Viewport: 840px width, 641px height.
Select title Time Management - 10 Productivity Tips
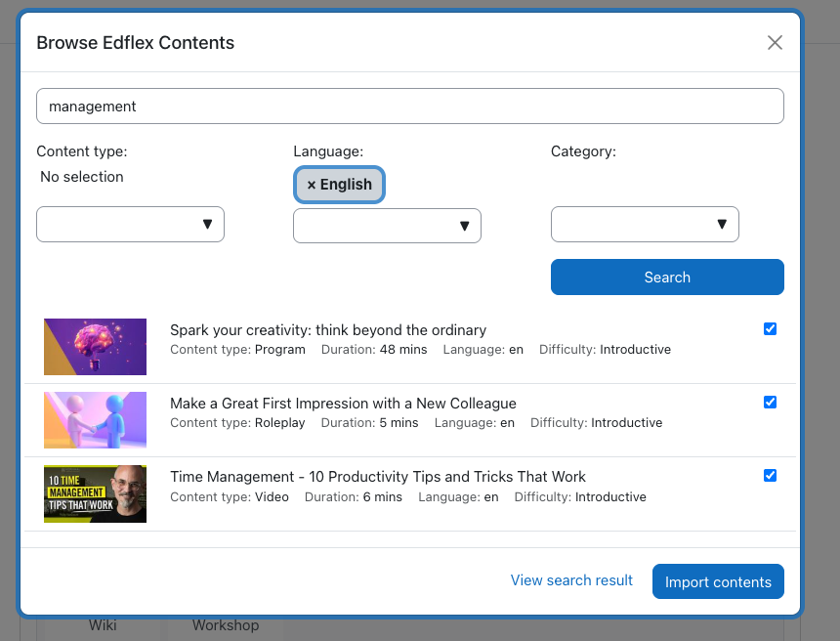378,477
